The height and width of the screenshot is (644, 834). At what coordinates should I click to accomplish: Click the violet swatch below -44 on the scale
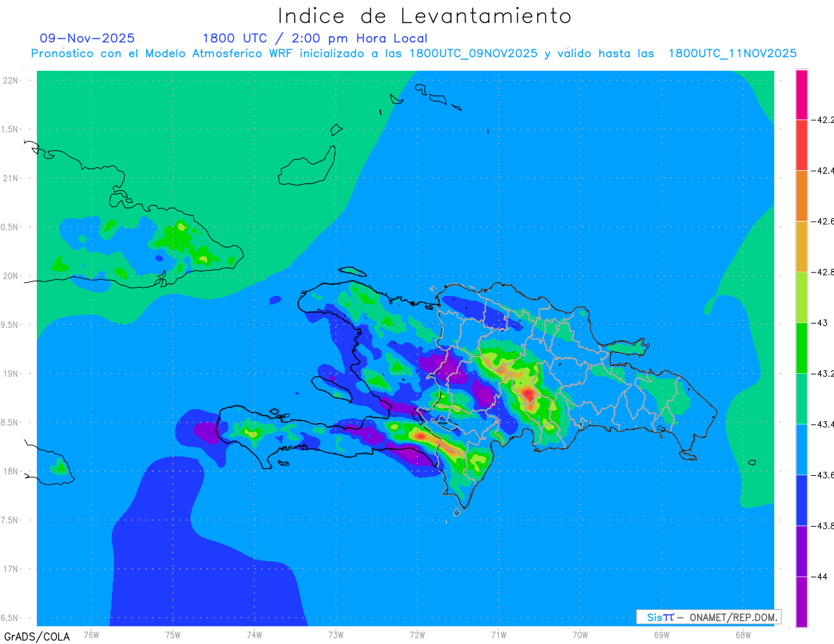click(801, 601)
